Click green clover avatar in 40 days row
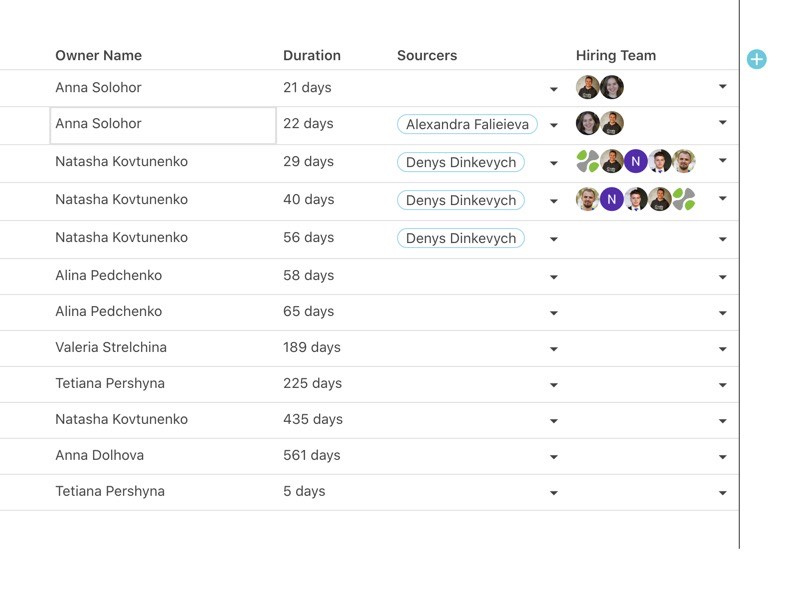 [x=684, y=199]
